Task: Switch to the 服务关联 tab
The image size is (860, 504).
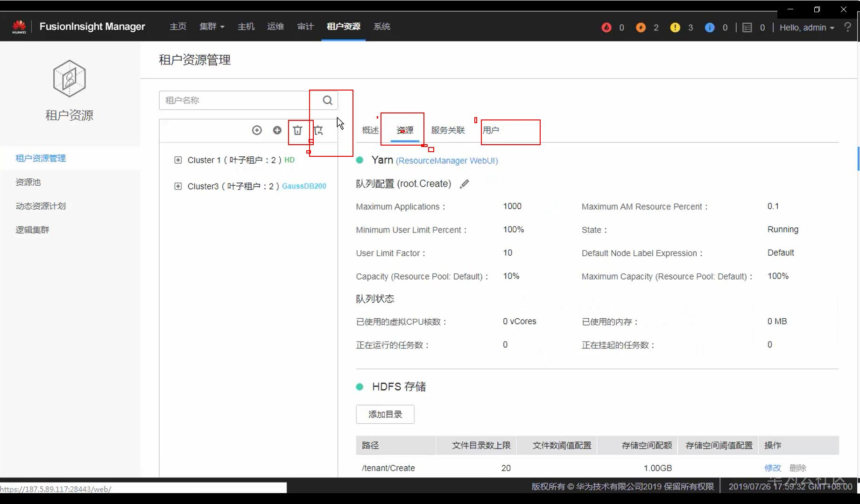Action: point(448,130)
